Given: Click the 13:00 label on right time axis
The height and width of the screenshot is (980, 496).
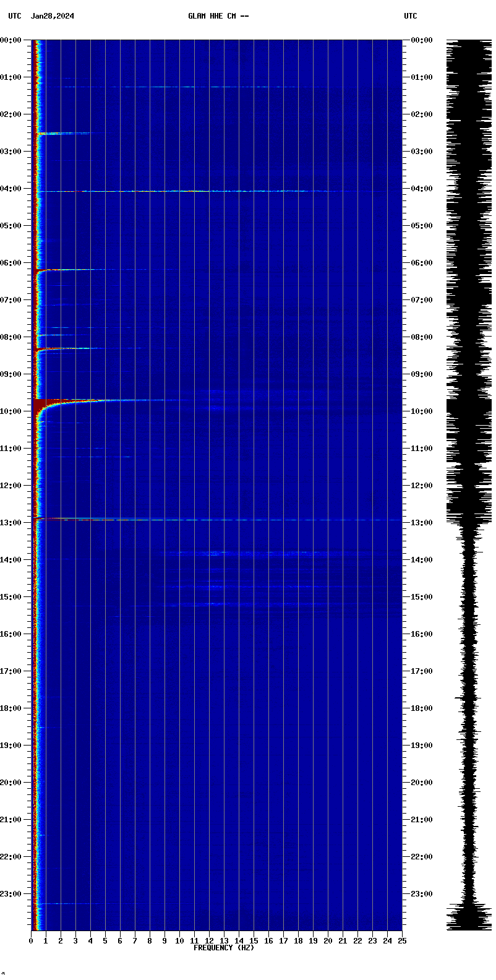Looking at the screenshot, I should pyautogui.click(x=421, y=523).
